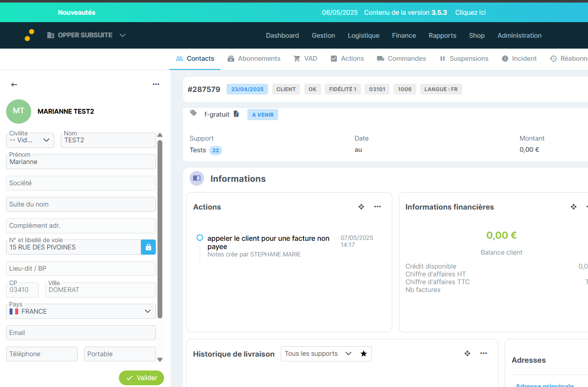588x387 pixels.
Task: Select the 'appeler le client pour une facture' note
Action: tap(269, 243)
